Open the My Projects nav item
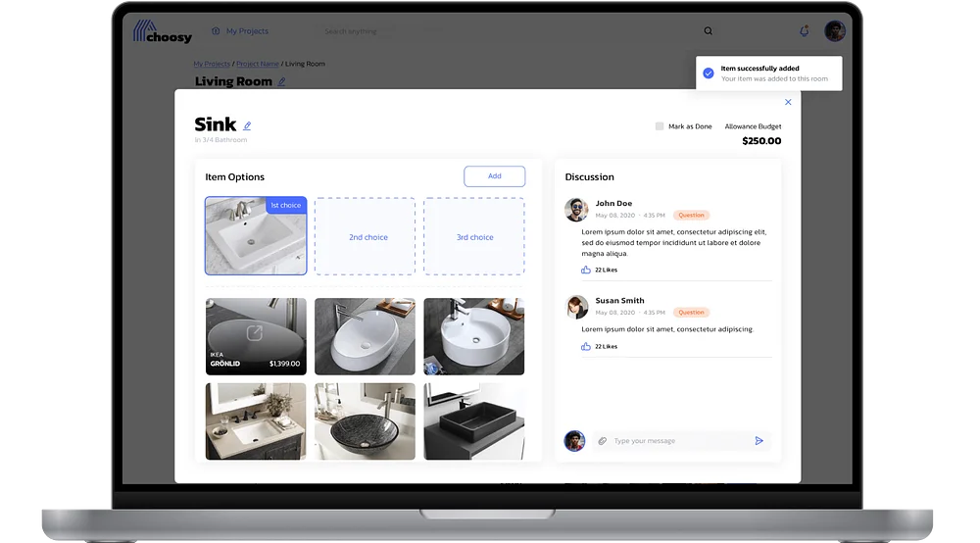This screenshot has width=980, height=543. coord(240,30)
